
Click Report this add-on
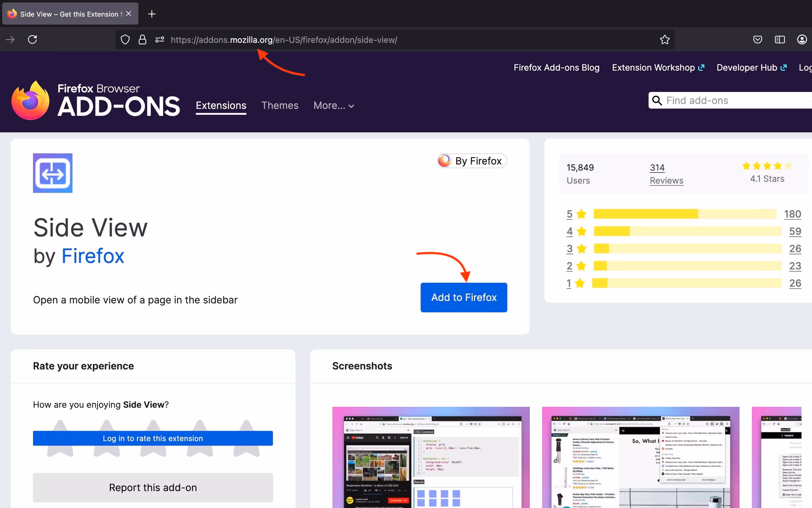click(x=153, y=487)
